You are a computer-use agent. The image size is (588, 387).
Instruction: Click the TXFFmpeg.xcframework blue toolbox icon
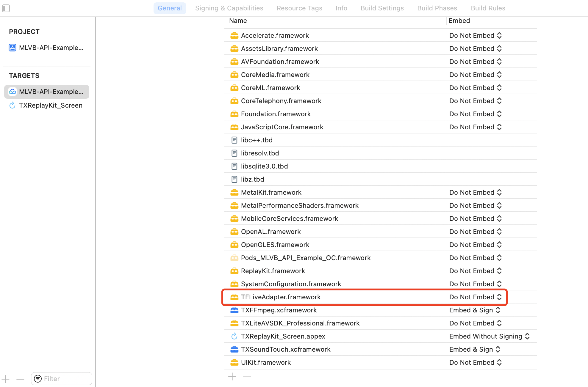pyautogui.click(x=234, y=310)
